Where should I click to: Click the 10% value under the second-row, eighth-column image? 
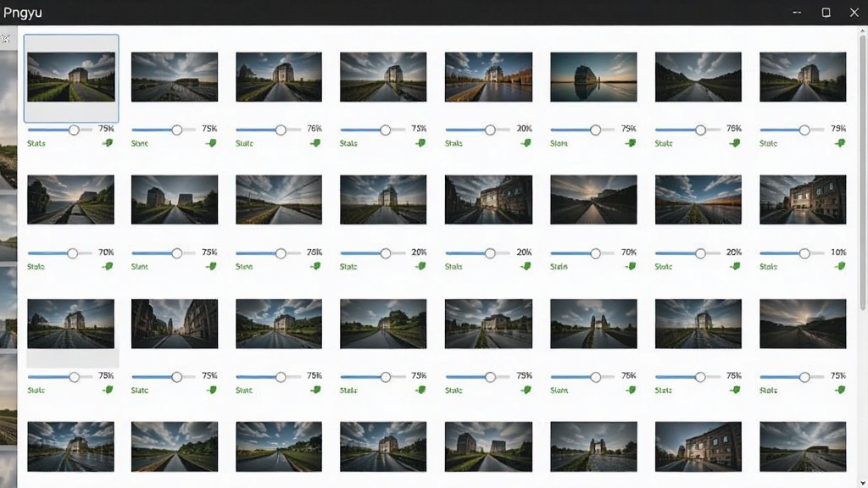[x=838, y=252]
